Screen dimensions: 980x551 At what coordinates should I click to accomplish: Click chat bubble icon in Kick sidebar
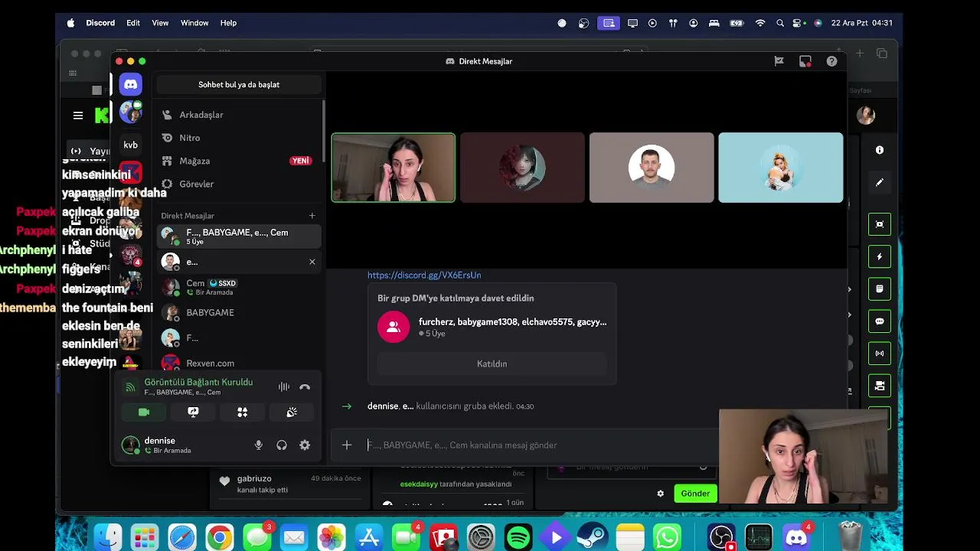point(880,321)
